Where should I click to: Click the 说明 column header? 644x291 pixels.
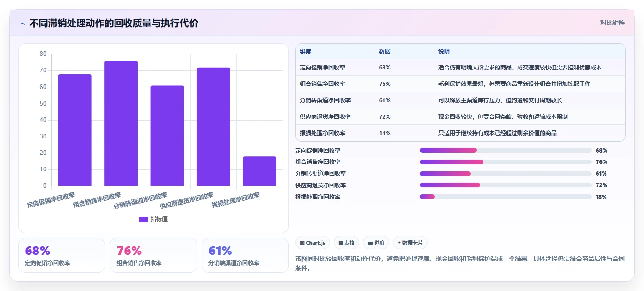[444, 52]
